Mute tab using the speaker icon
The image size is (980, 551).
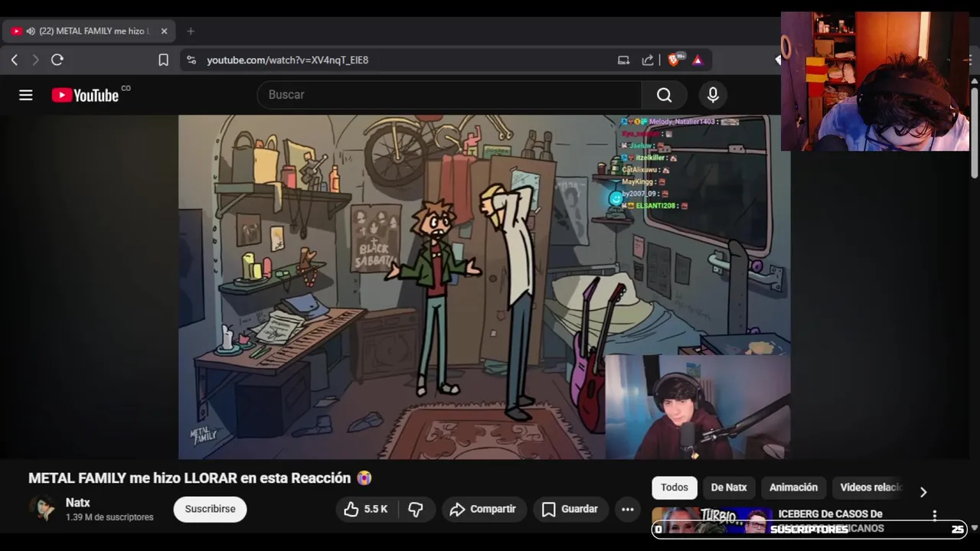point(31,31)
